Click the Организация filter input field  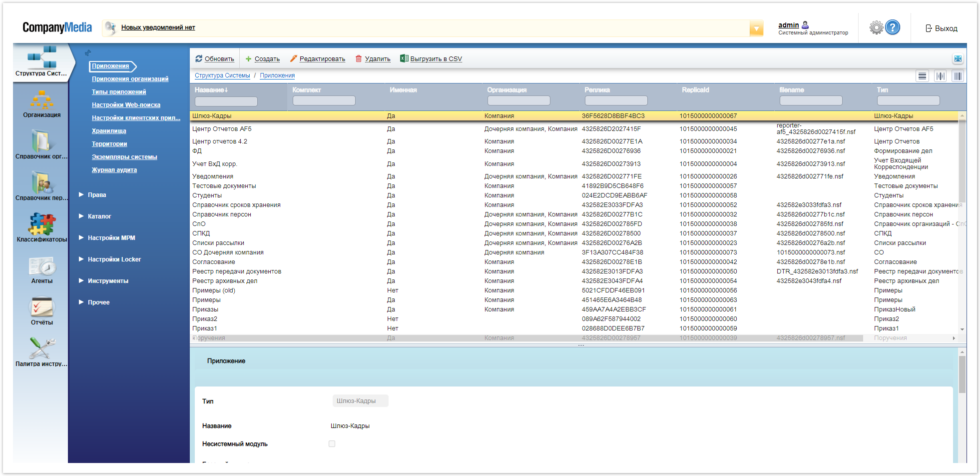518,100
